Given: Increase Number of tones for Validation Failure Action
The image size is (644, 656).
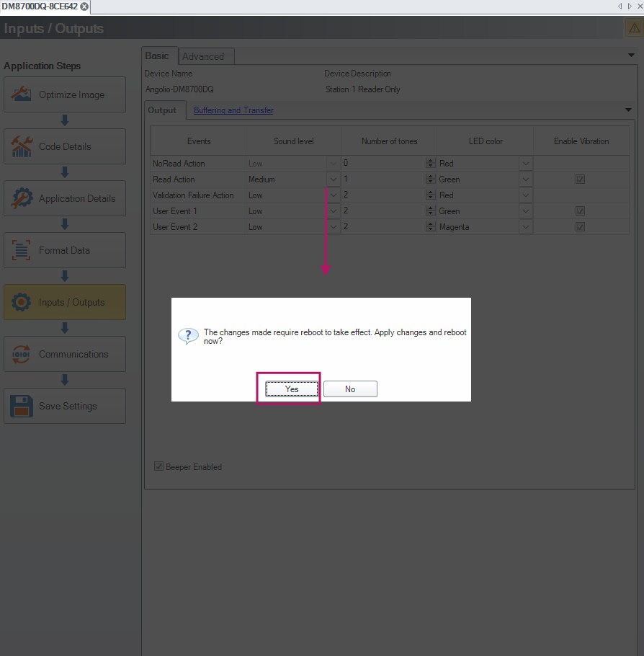Looking at the screenshot, I should click(430, 192).
